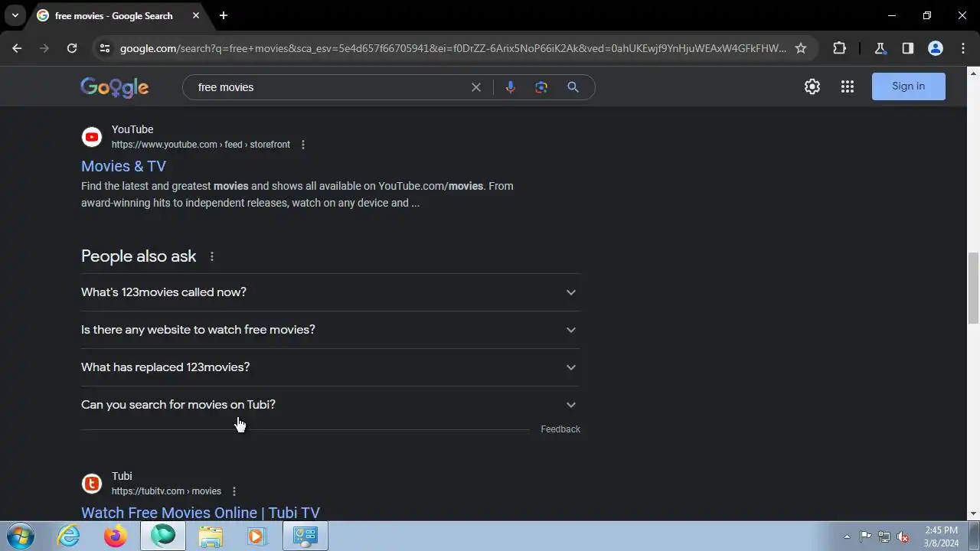
Task: Bookmark this tab with the star icon
Action: [x=801, y=48]
